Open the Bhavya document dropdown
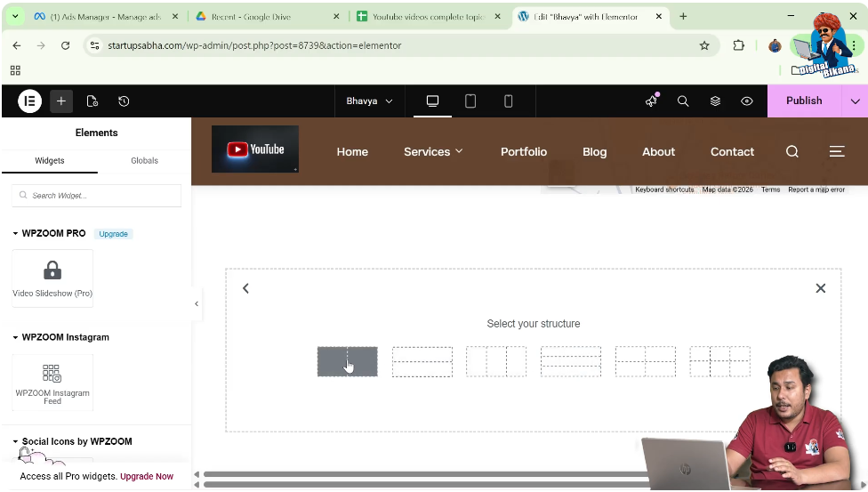The height and width of the screenshot is (492, 868). (369, 101)
